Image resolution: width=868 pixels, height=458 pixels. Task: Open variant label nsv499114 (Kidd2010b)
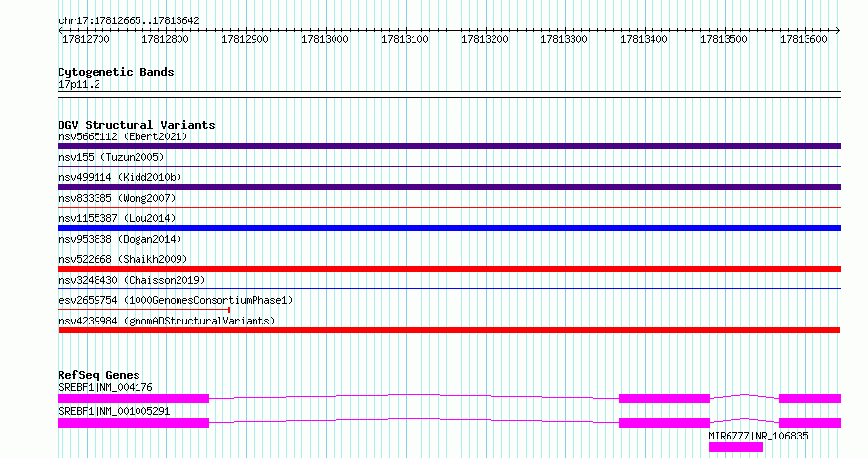[x=120, y=177]
